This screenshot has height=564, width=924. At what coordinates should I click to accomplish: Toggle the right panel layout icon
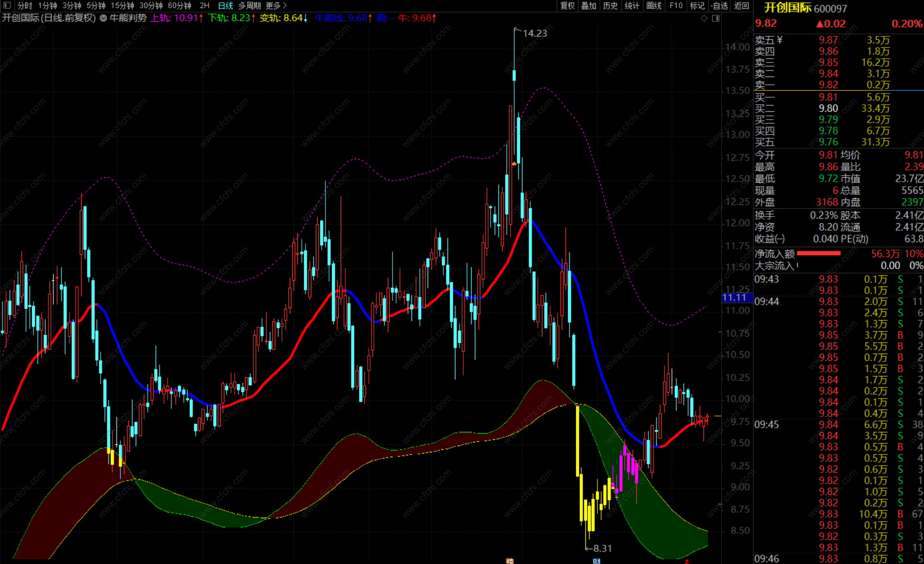click(716, 18)
